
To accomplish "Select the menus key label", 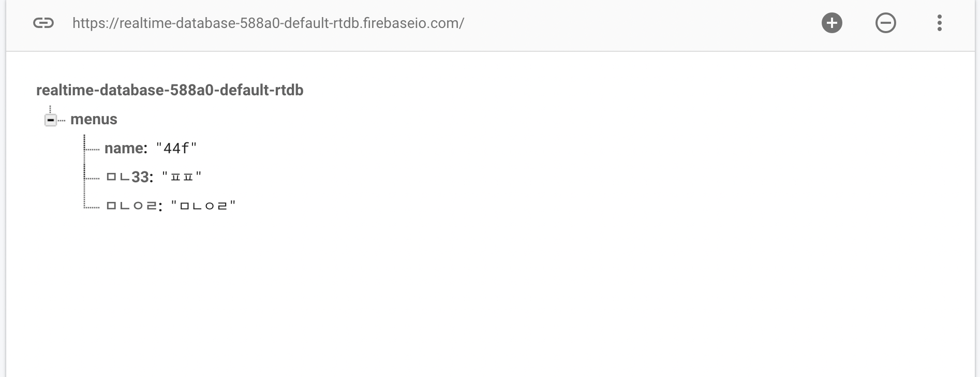I will click(94, 119).
